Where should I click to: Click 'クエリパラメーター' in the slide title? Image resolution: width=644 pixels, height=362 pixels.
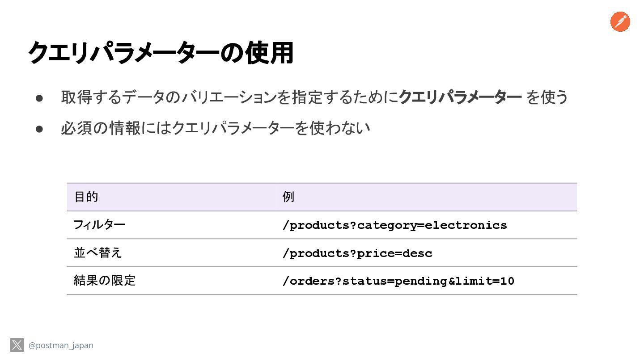123,53
